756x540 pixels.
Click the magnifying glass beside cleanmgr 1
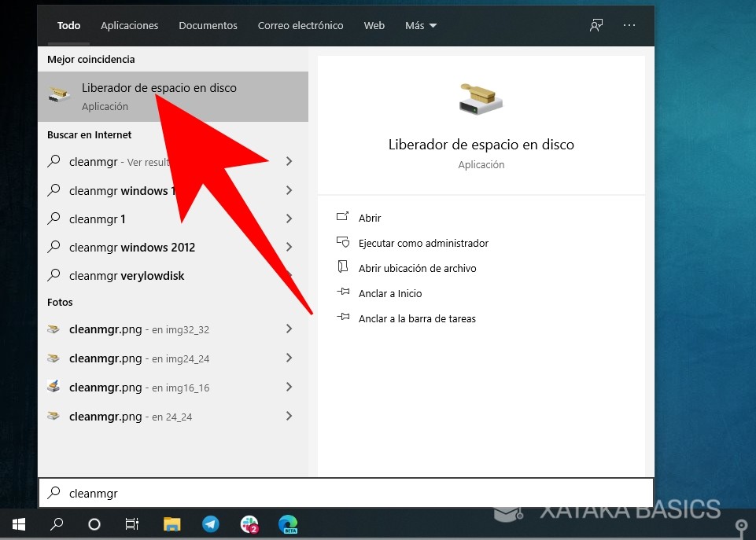coord(56,219)
